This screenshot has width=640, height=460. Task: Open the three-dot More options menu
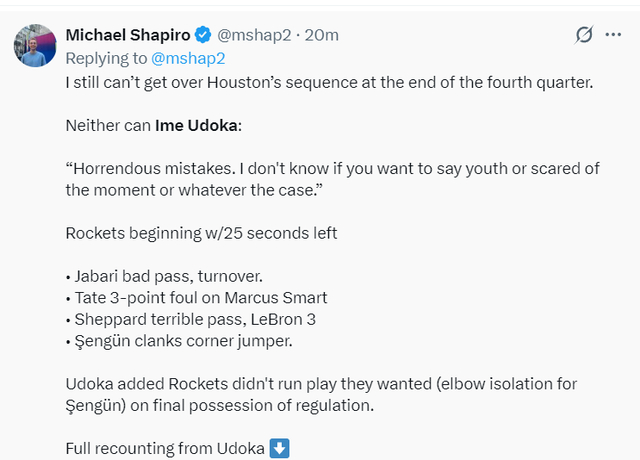tap(613, 35)
